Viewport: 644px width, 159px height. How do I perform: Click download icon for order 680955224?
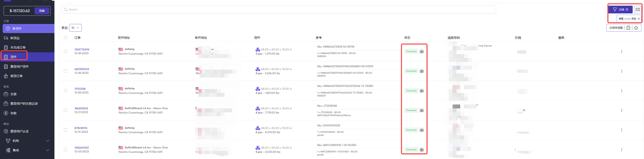click(x=422, y=71)
